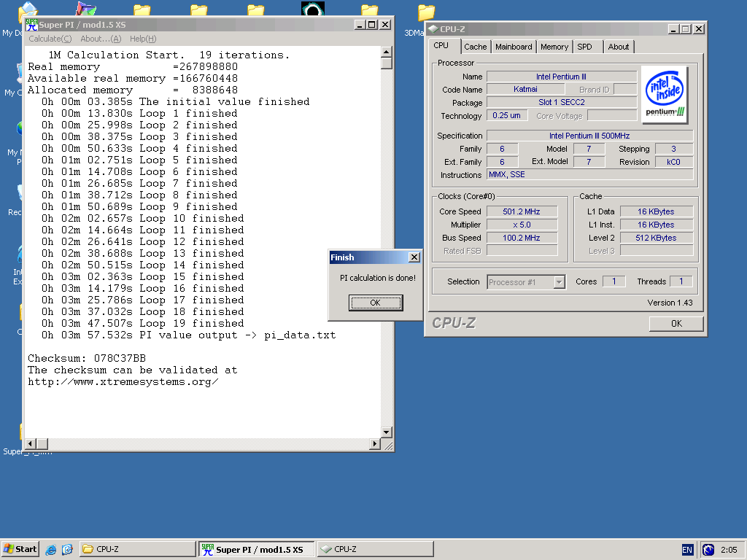Click the L1 Data value 16 KBytes
The height and width of the screenshot is (560, 747).
656,211
